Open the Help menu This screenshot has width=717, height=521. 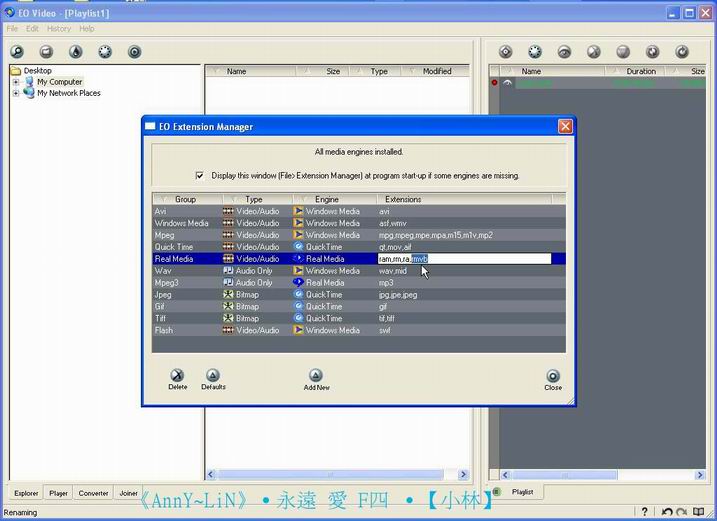86,28
